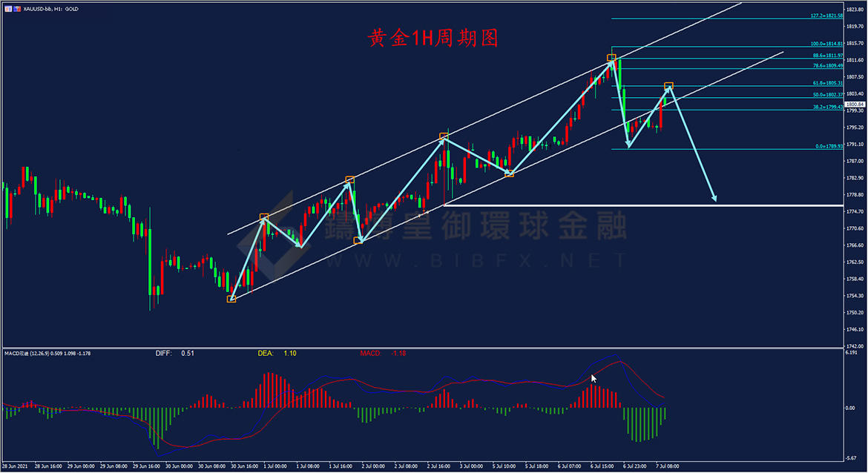The width and height of the screenshot is (868, 473).
Task: Click the 1823.80 label on the price axis
Action: coord(857,10)
